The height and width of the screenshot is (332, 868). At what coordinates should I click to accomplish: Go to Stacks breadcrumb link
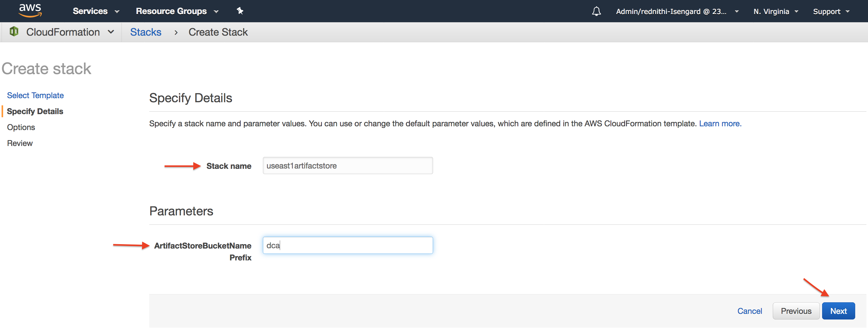[145, 32]
